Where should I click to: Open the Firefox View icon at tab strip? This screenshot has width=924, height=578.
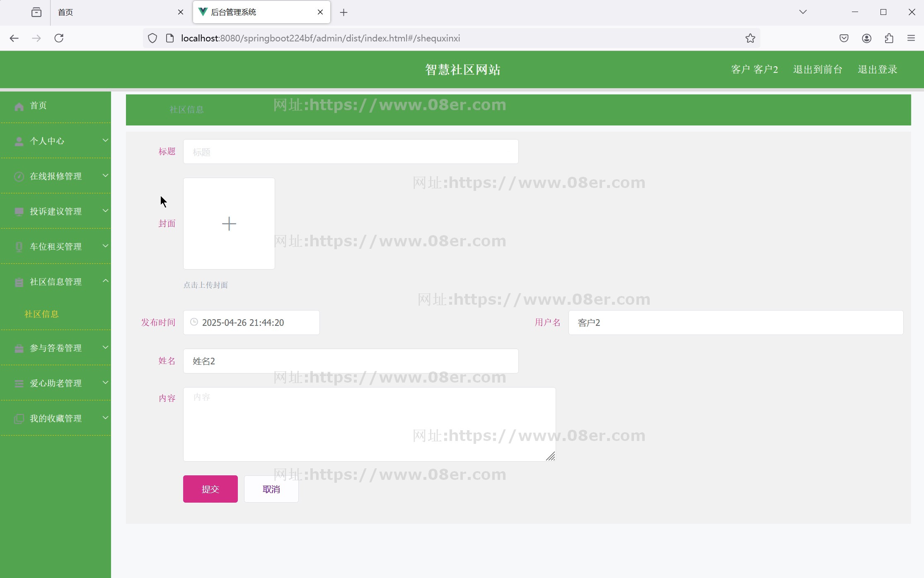coord(36,12)
